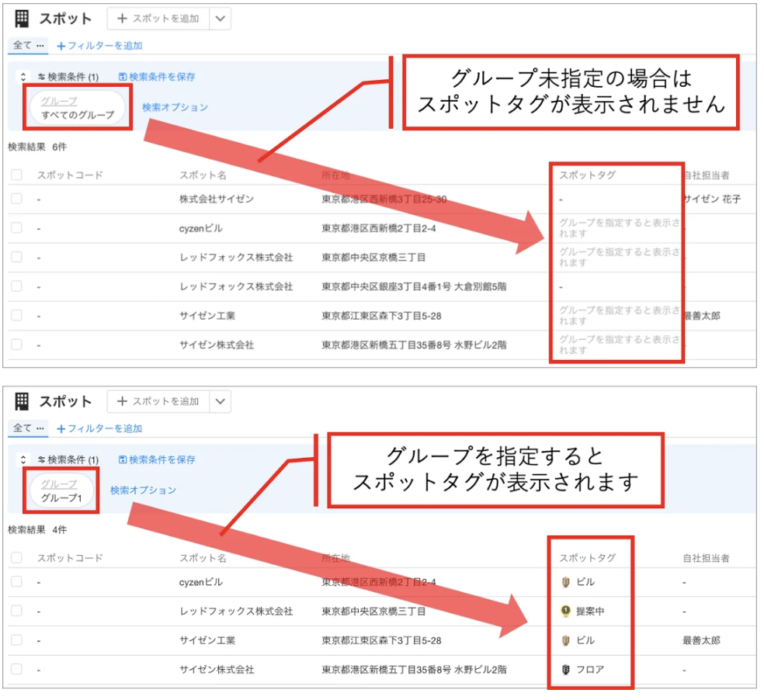Click 検索条件を保存 above すべてのグループ
This screenshot has height=700, width=764.
coord(157,77)
